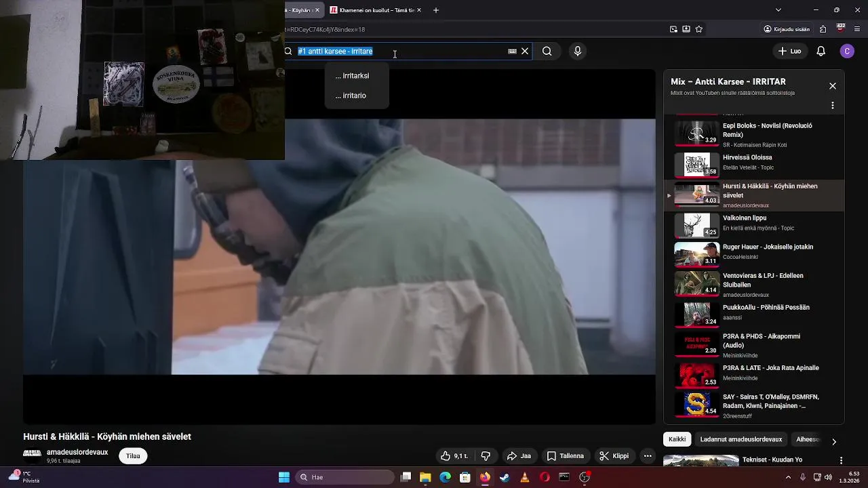Screen dimensions: 868x488
Task: Open amadeuslordevaux channel name link
Action: click(77, 452)
